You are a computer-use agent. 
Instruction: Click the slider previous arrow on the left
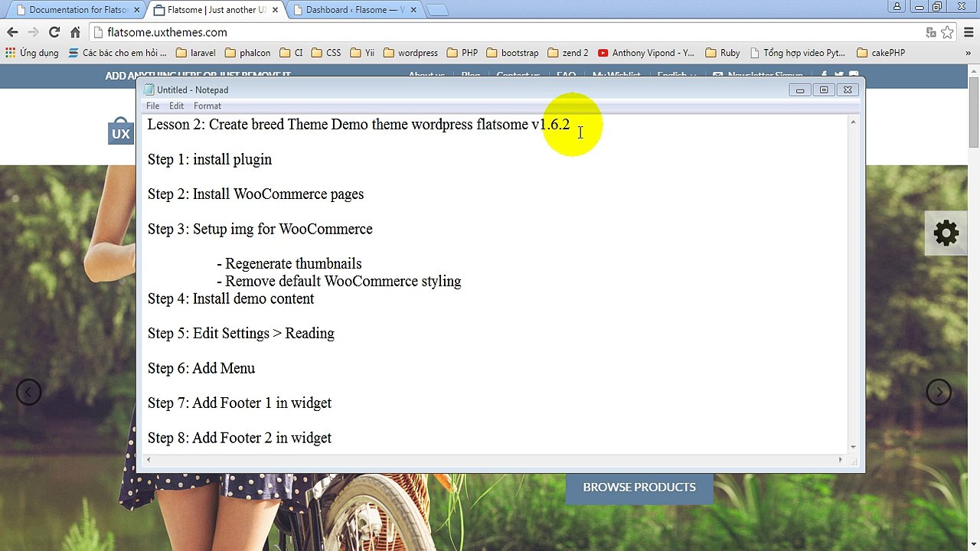[29, 392]
